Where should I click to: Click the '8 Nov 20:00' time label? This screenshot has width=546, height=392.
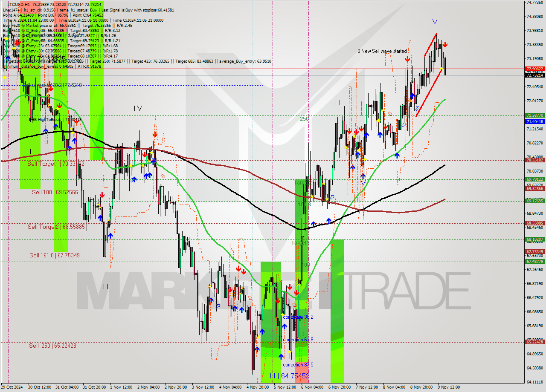tap(421, 388)
